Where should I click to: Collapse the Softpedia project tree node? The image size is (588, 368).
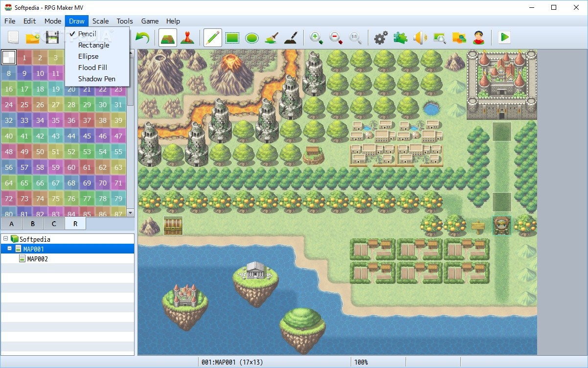[5, 239]
